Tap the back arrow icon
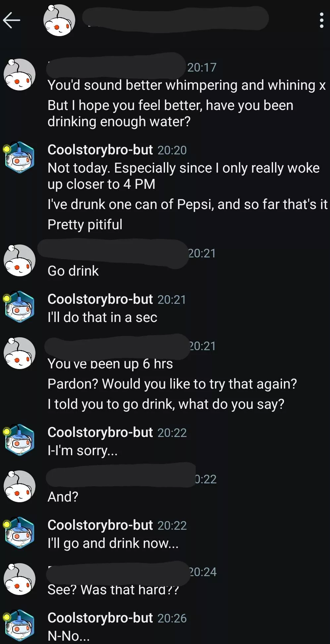The image size is (330, 644). [12, 20]
